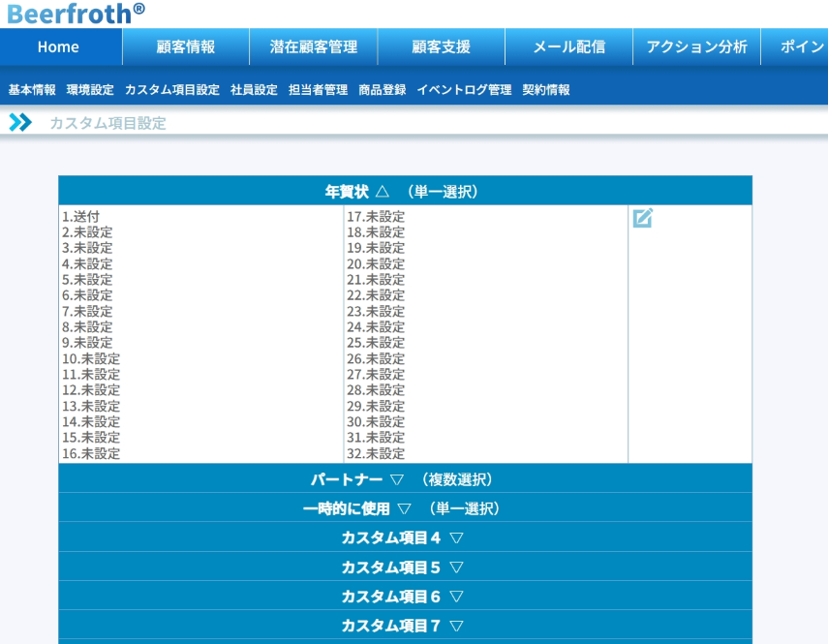Switch to 顧客情報 tab

point(186,46)
